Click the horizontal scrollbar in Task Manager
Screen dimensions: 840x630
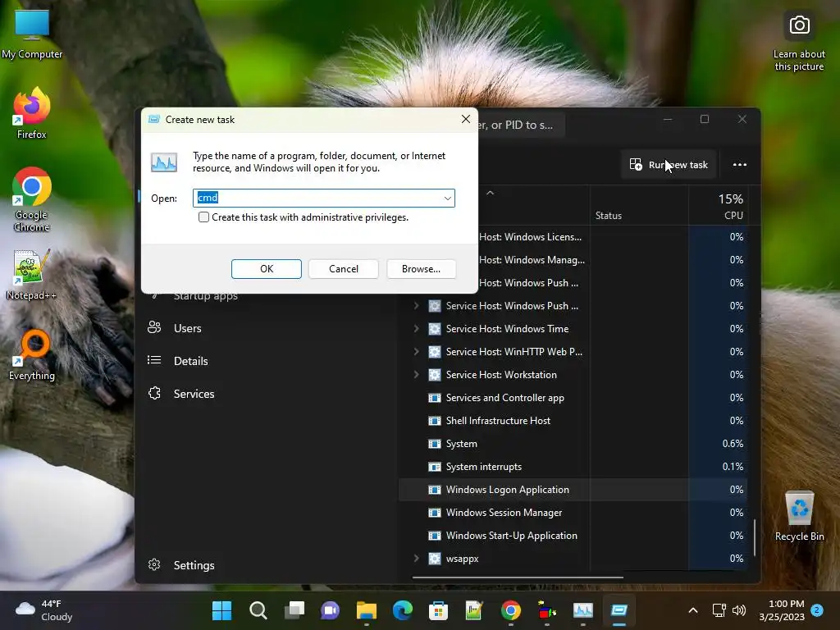(x=518, y=577)
